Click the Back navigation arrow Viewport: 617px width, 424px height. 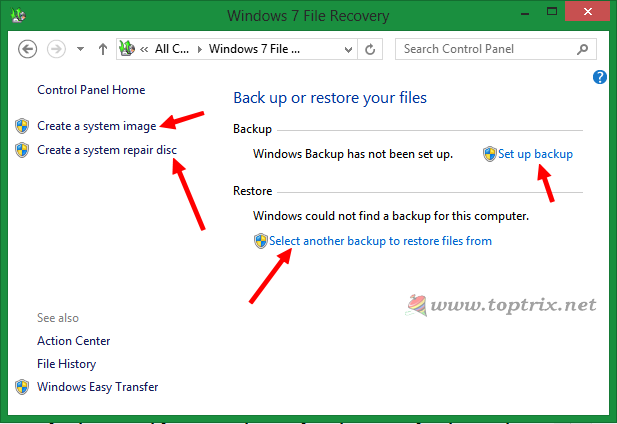coord(28,50)
